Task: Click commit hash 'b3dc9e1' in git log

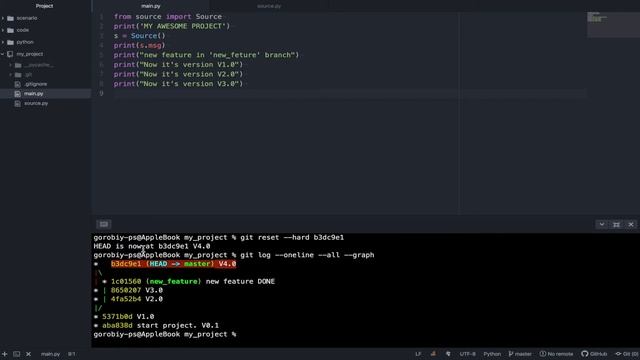Action: tap(126, 264)
